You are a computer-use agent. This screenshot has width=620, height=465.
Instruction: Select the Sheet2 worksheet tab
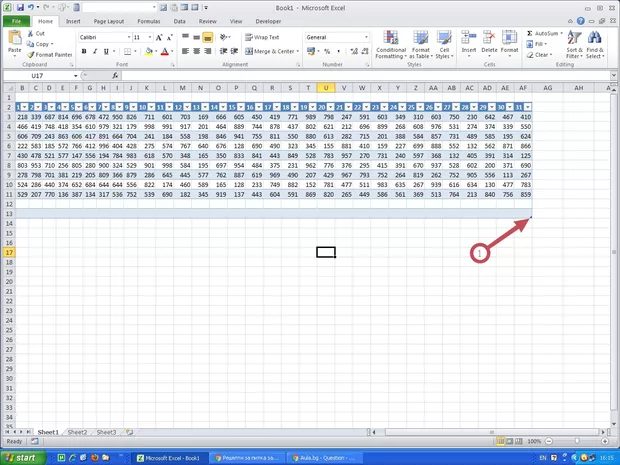[77, 432]
